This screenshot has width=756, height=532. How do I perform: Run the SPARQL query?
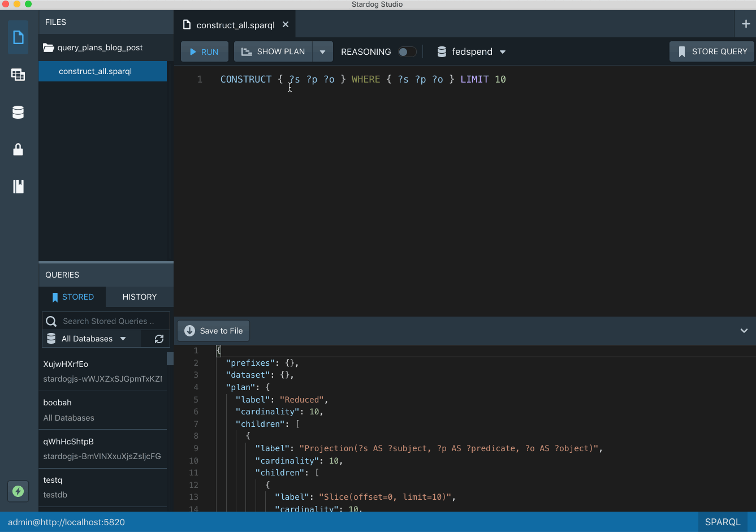coord(204,52)
